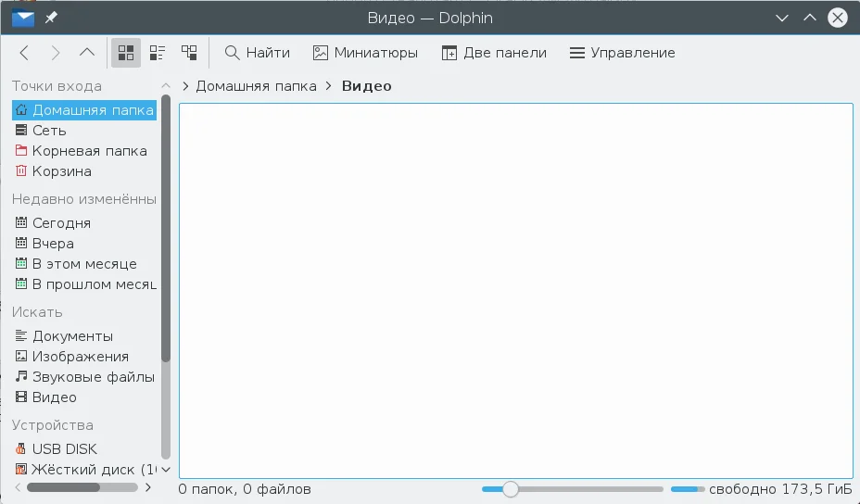The height and width of the screenshot is (504, 860).
Task: Click the USB DISK drive icon
Action: [20, 448]
